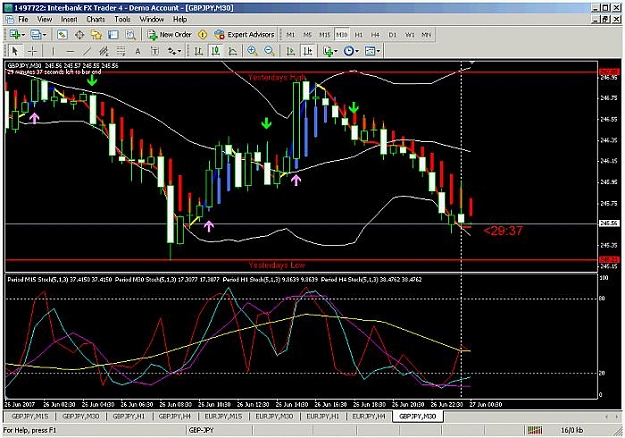
Task: Click the chart document icon beside File
Action: tap(10, 19)
